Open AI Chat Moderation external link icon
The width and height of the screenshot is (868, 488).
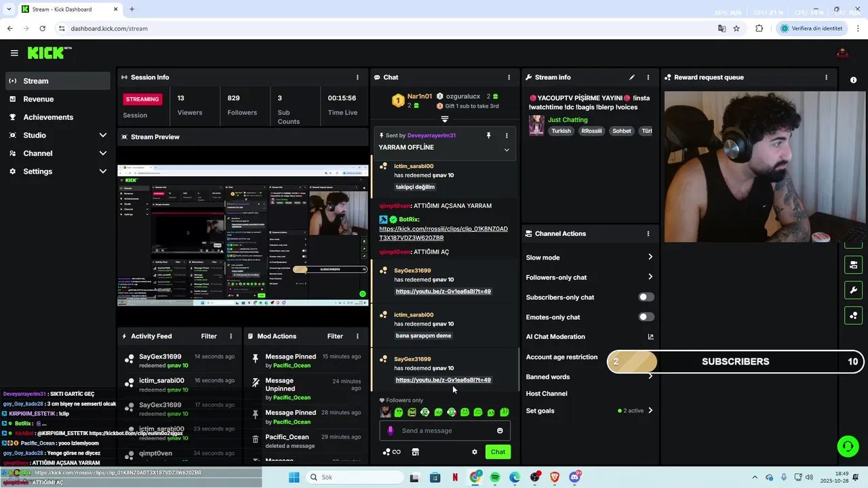pyautogui.click(x=650, y=337)
